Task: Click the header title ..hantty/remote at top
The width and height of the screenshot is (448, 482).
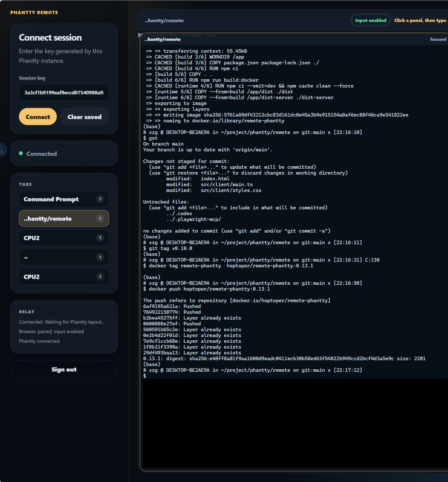Action: click(164, 21)
